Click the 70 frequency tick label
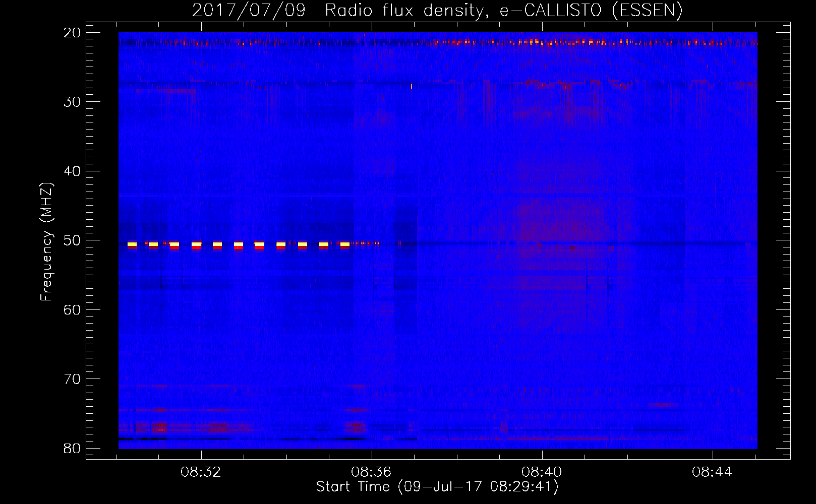The height and width of the screenshot is (504, 816). coord(72,379)
